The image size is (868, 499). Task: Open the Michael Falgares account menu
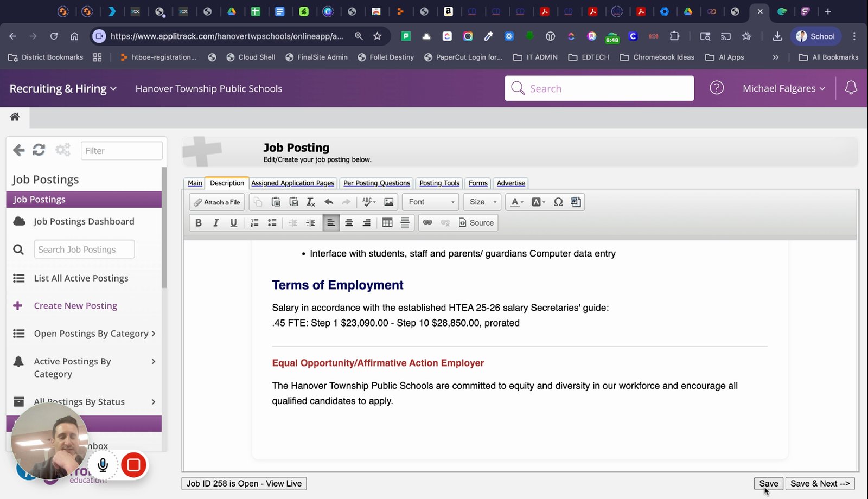[x=783, y=88]
